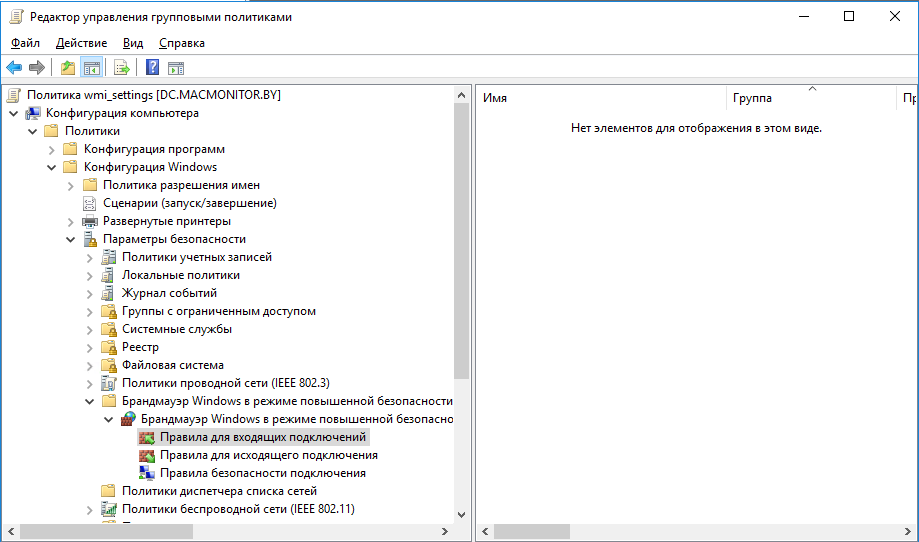Sort list by the Имя column header
This screenshot has width=919, height=542.
tap(600, 98)
